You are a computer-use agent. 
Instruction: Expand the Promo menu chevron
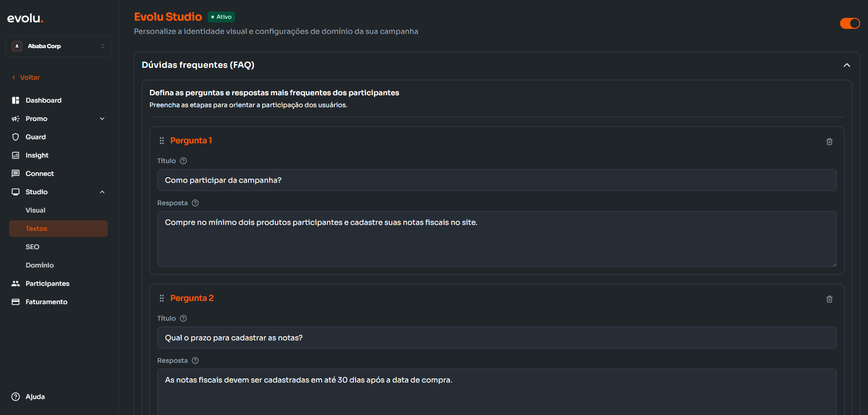[x=102, y=119]
